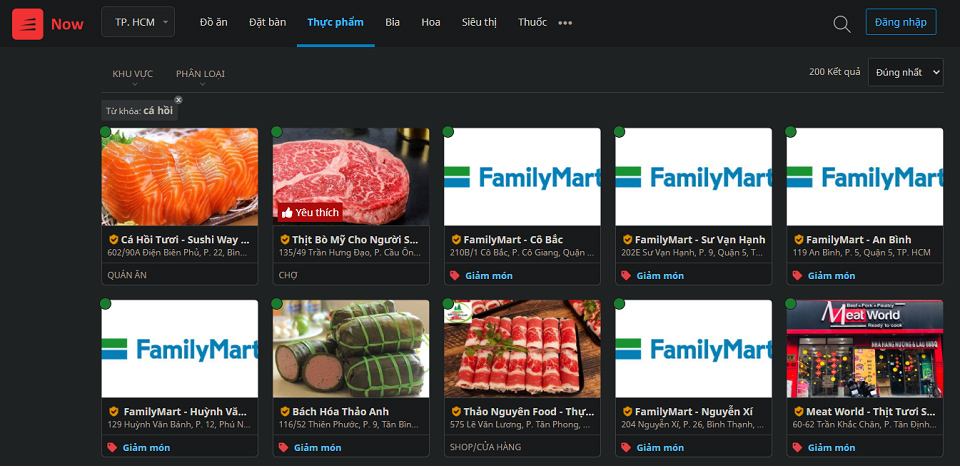Click Giảm món under FamilyMart - Cô Bắc

coord(489,276)
